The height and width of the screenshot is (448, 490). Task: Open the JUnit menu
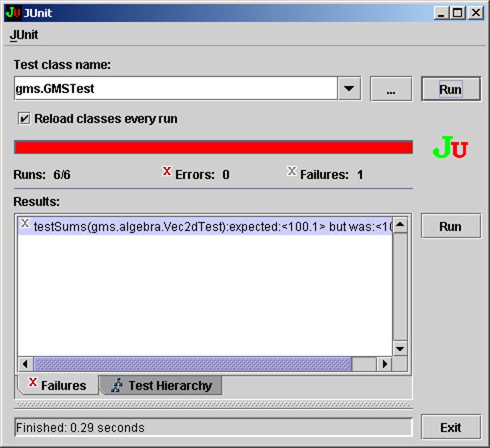24,35
